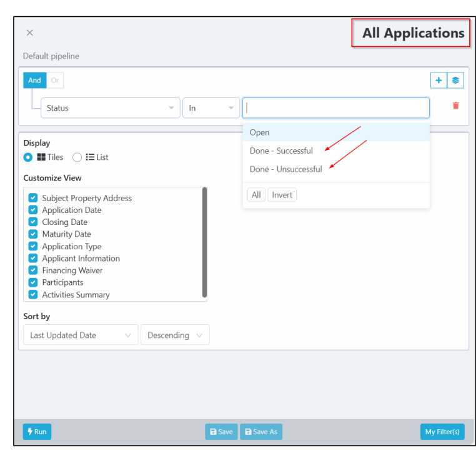Expand the In operator dropdown

tap(211, 108)
